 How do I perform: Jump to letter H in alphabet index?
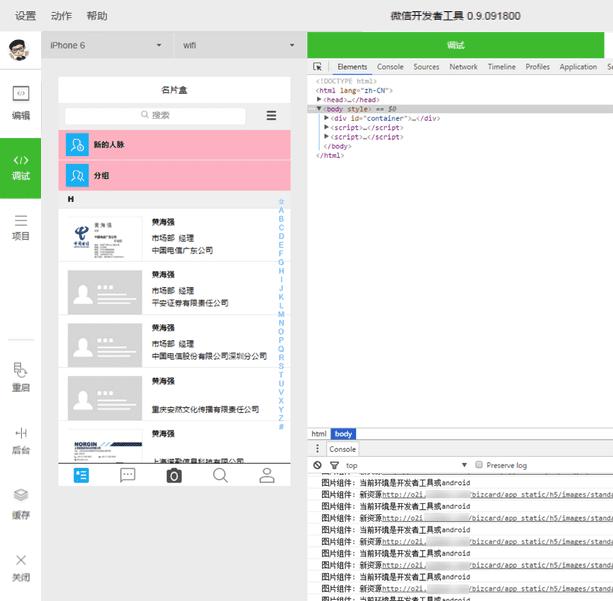pos(281,271)
